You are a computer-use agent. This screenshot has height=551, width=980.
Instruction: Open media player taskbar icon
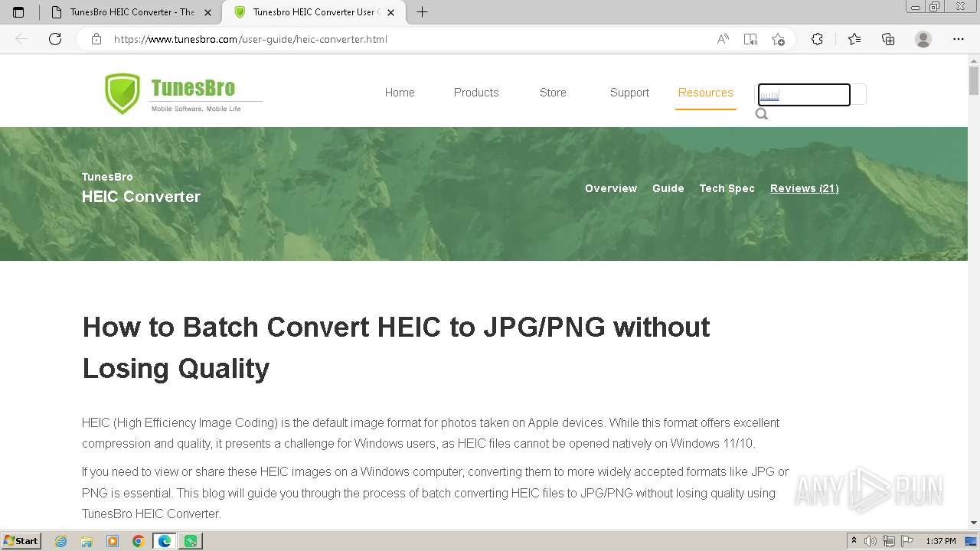(x=113, y=541)
